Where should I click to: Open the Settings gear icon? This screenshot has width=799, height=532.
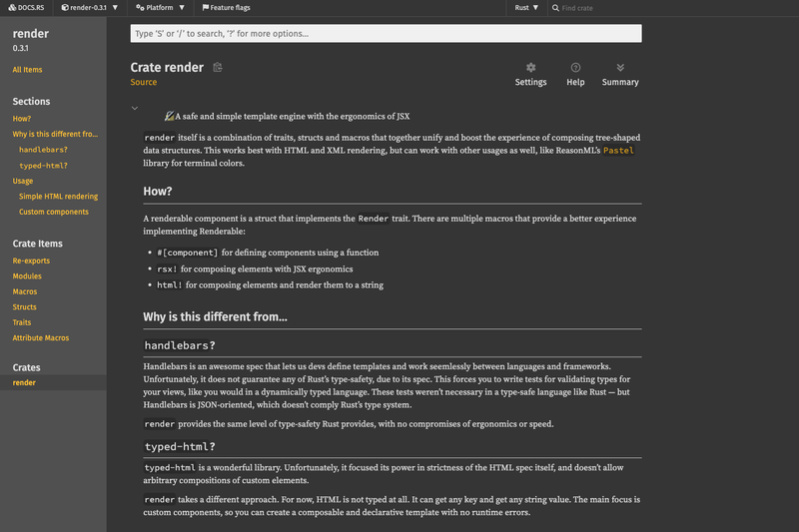(530, 68)
